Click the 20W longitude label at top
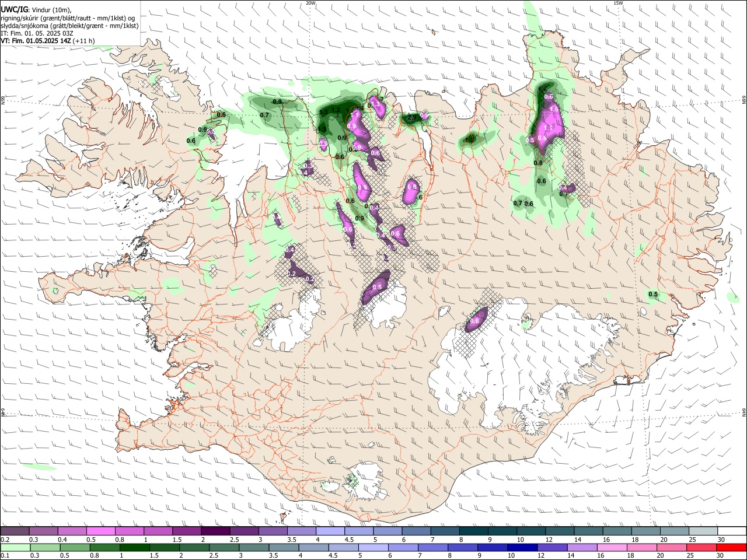 point(310,2)
